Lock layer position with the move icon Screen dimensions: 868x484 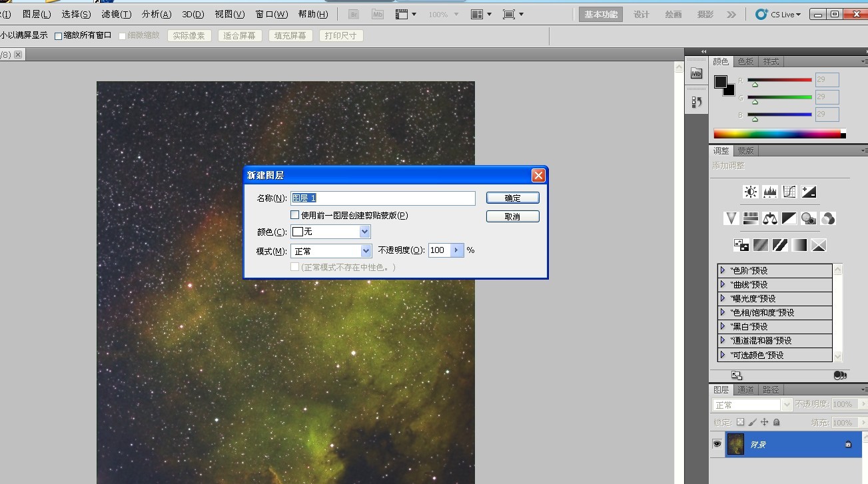click(765, 422)
